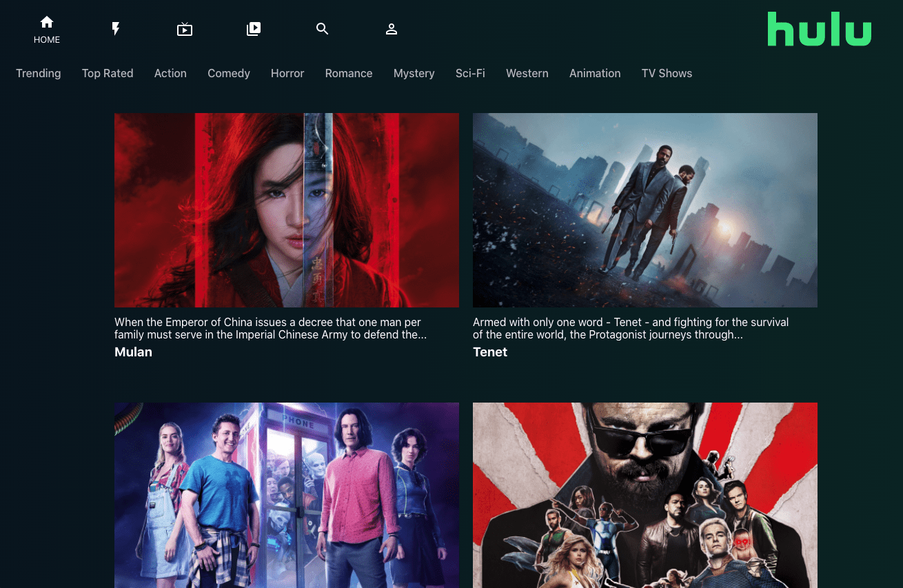Open the Tenet poster thumbnail
Screen dimensions: 903x588
coord(645,210)
